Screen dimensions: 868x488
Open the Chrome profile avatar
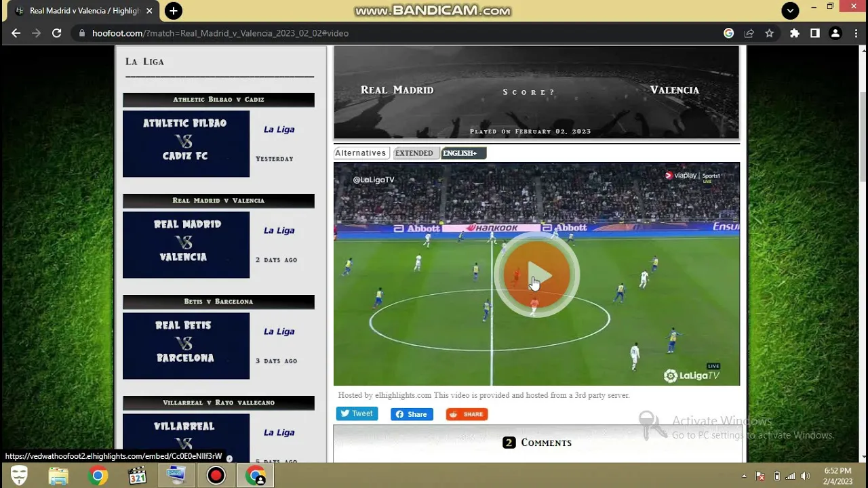(x=835, y=33)
